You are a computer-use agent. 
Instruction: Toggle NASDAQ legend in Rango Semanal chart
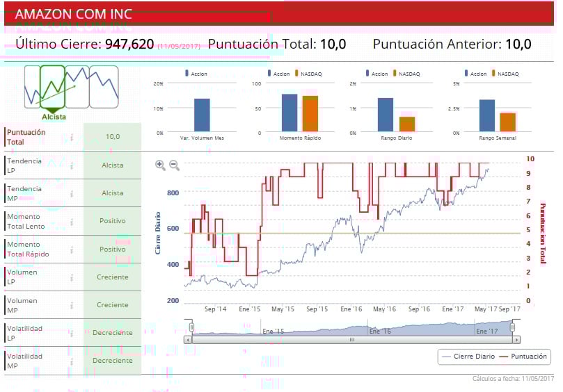point(505,74)
